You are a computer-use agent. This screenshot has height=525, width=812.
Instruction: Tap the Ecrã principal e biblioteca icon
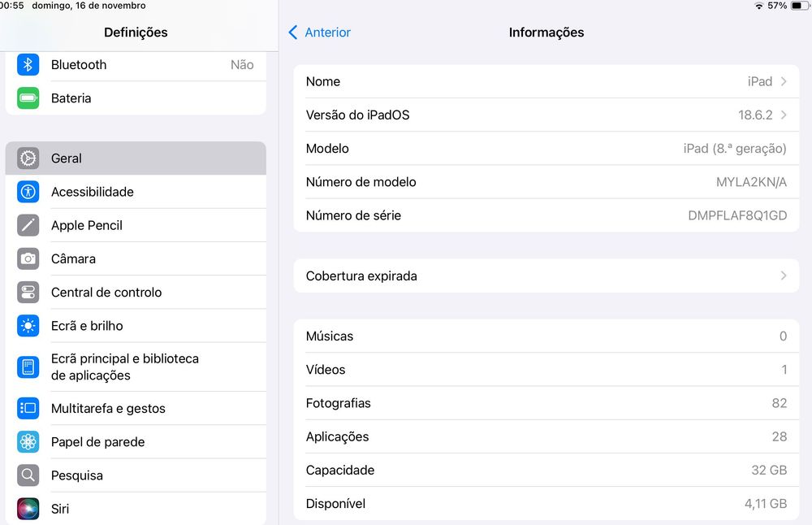coord(28,367)
